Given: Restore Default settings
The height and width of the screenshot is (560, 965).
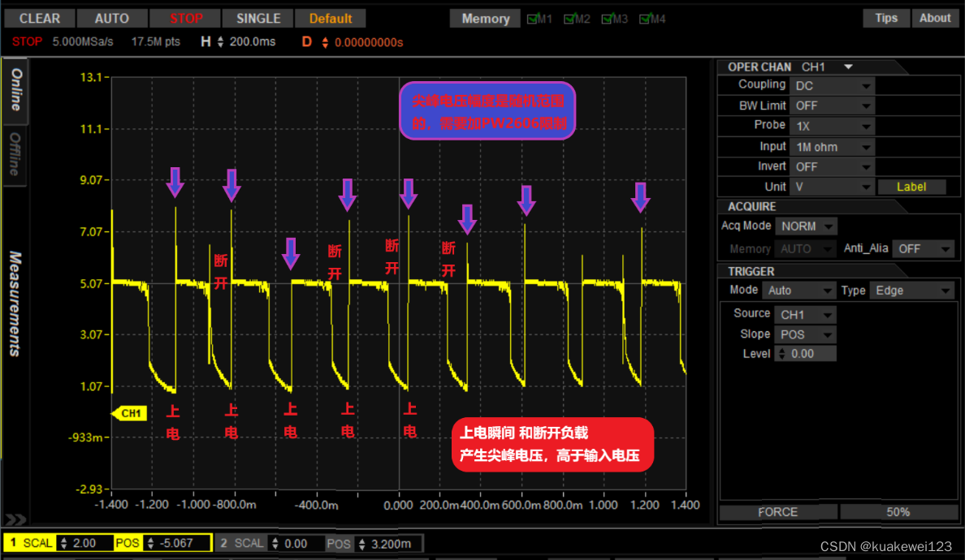Looking at the screenshot, I should (x=331, y=19).
